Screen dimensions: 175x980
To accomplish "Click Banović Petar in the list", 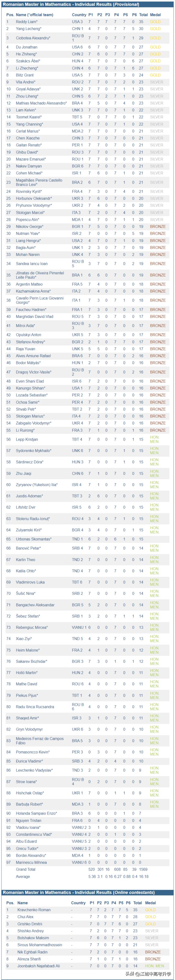I will click(28, 548).
